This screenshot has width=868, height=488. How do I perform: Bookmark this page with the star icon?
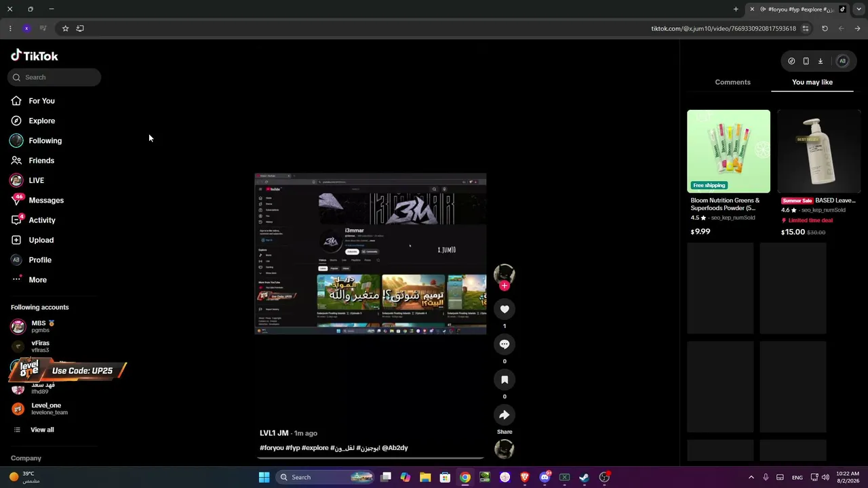click(65, 28)
